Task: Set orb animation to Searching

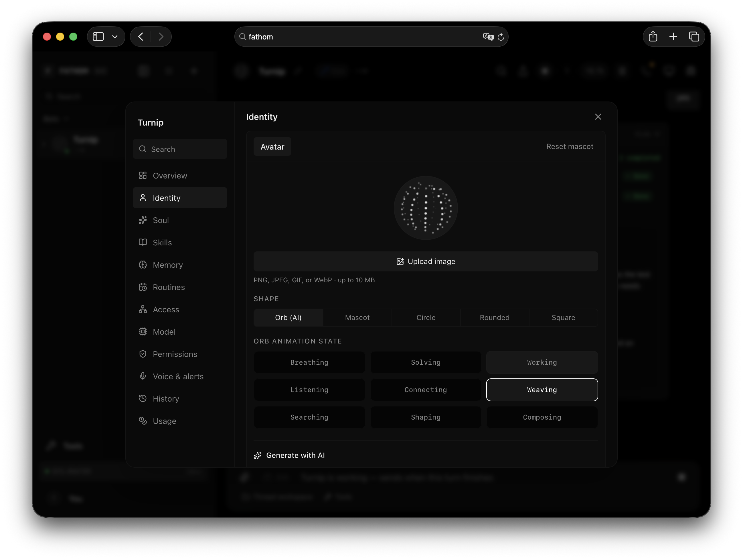Action: click(309, 417)
